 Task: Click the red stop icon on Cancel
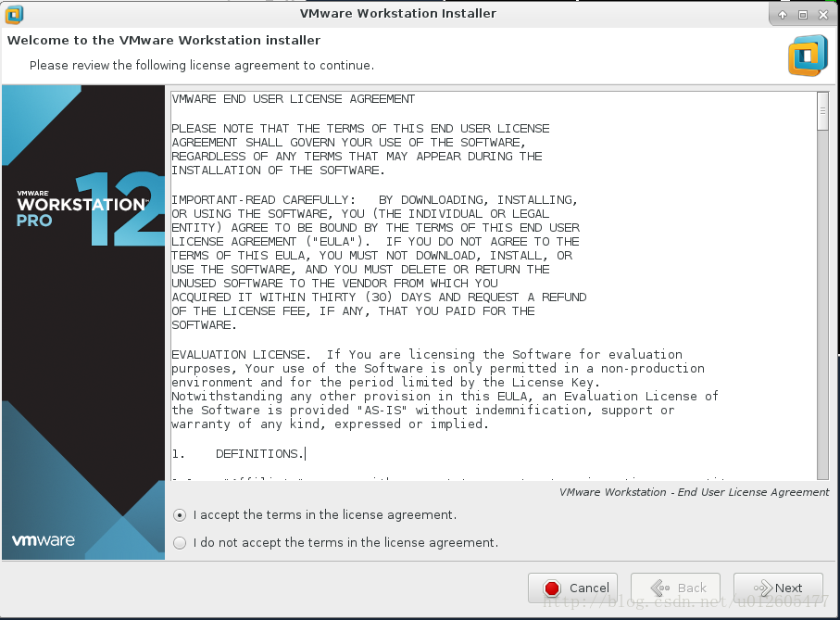552,588
